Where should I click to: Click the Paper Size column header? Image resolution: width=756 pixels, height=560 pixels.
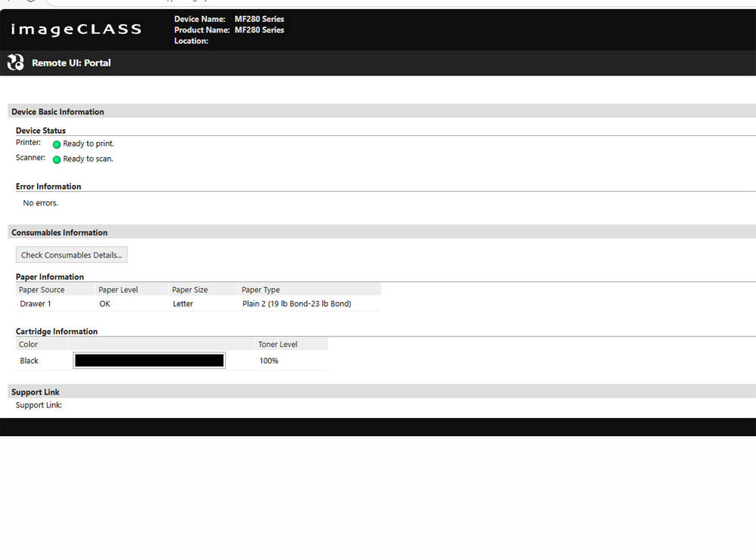[190, 289]
